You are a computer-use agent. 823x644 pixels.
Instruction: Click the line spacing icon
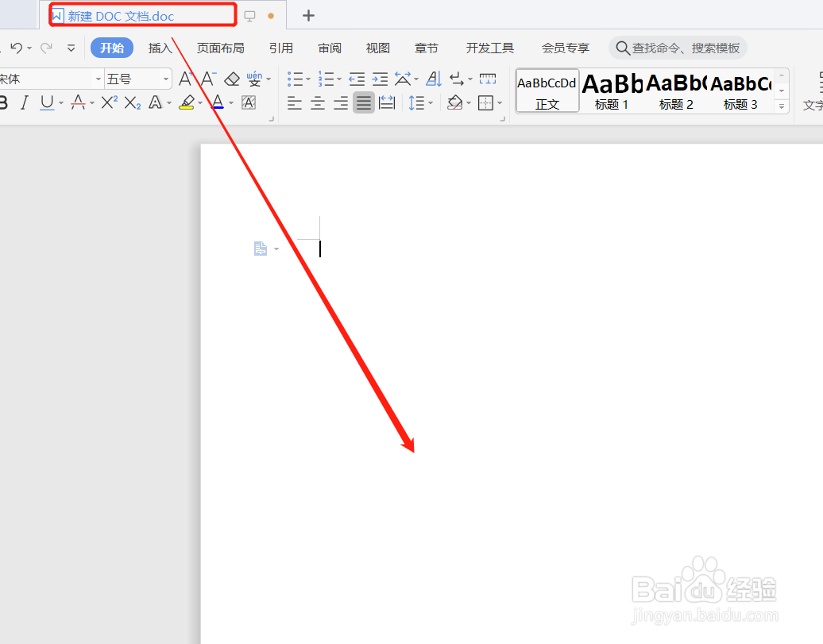(x=416, y=103)
